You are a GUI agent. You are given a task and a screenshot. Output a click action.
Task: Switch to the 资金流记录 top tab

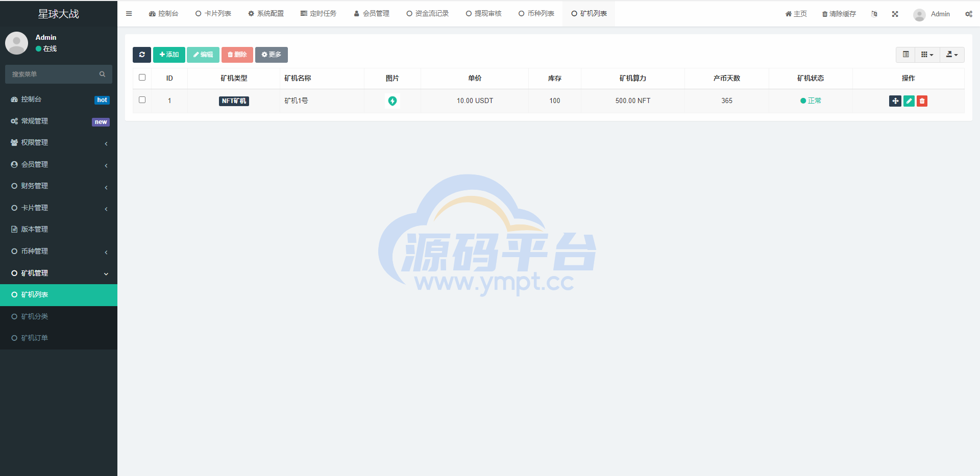tap(428, 14)
